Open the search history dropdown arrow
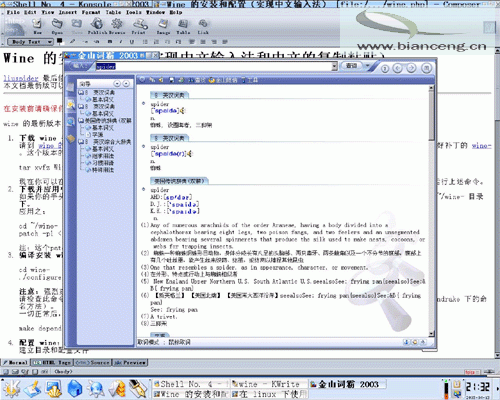 [335, 66]
